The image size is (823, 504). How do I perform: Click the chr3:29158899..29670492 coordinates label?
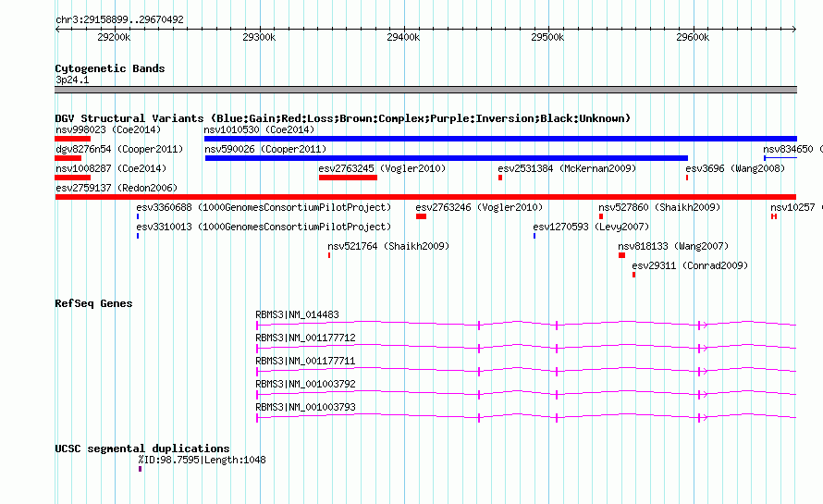[x=119, y=19]
